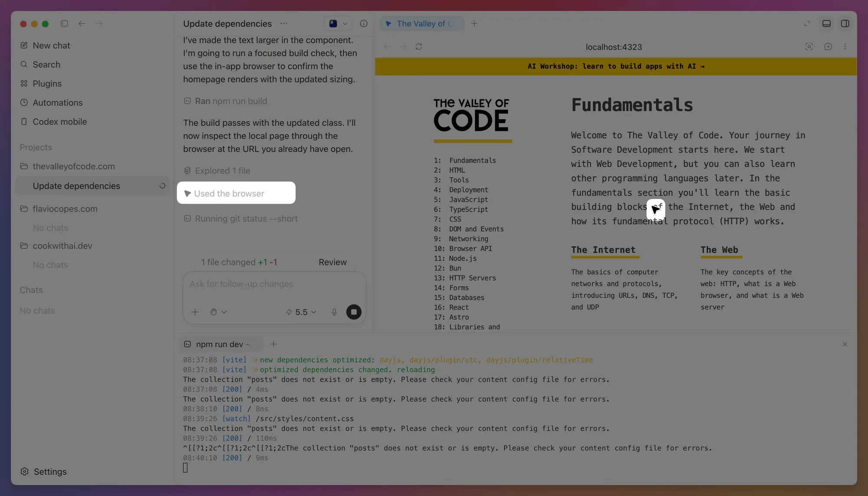This screenshot has width=868, height=496.
Task: Open the CSS chapter link
Action: [455, 219]
